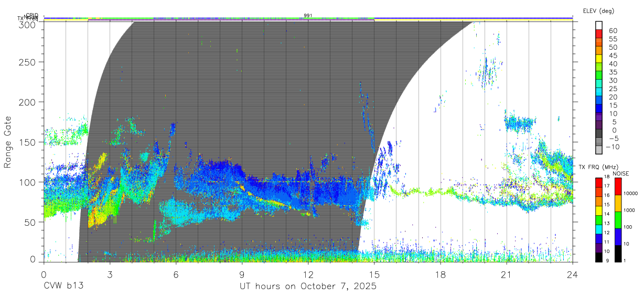Click the "250" tick label on the Range Gate axis

tap(27, 62)
